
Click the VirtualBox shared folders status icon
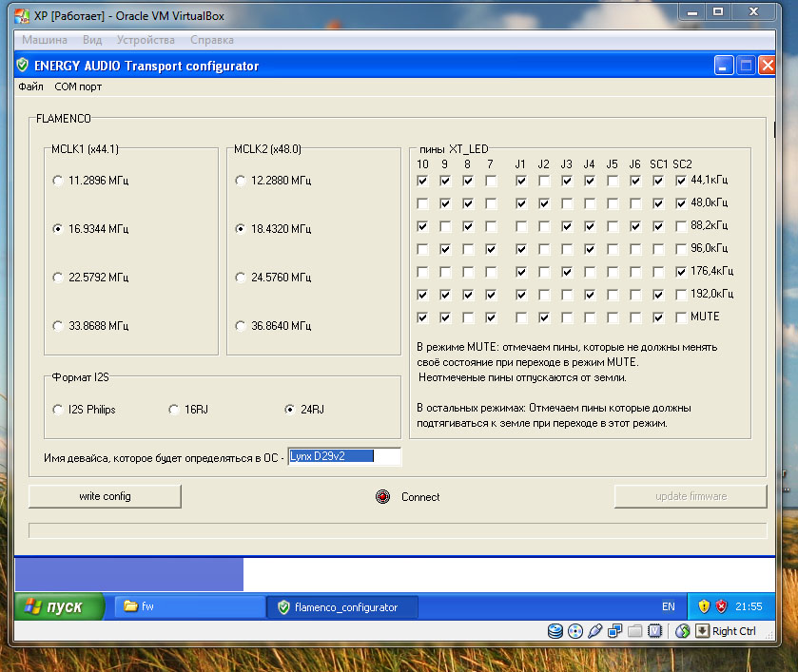634,631
